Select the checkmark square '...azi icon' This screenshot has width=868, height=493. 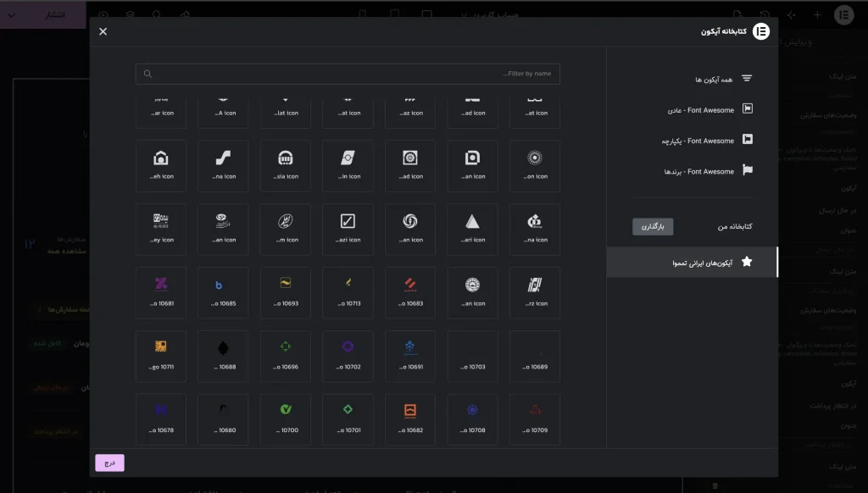(348, 230)
